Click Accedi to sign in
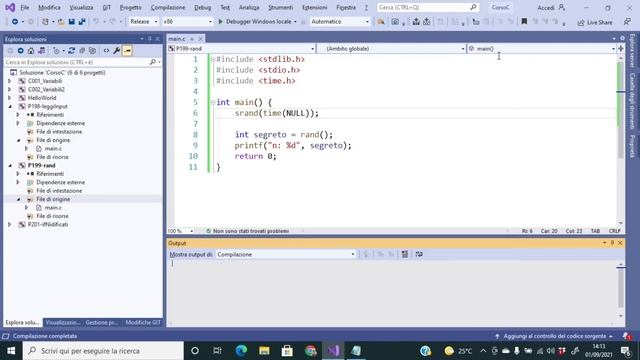This screenshot has width=640, height=360. coord(546,8)
